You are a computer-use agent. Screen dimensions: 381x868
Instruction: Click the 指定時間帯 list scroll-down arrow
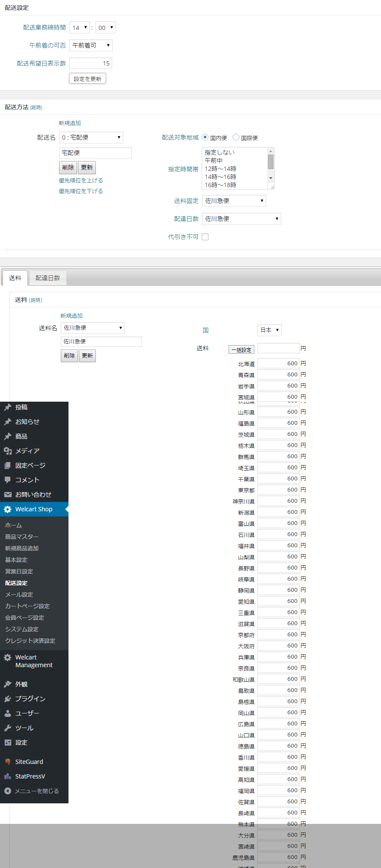(x=271, y=178)
